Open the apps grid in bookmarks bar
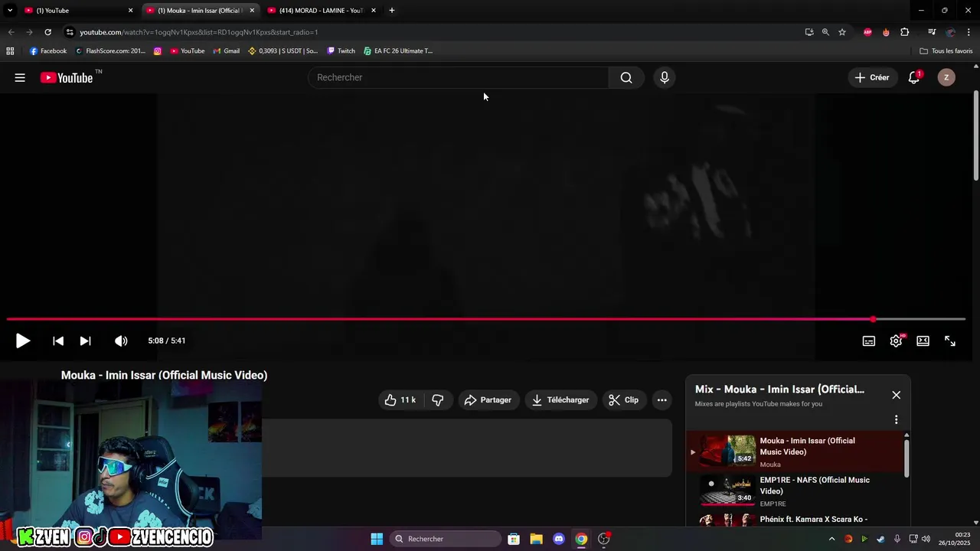 [10, 51]
